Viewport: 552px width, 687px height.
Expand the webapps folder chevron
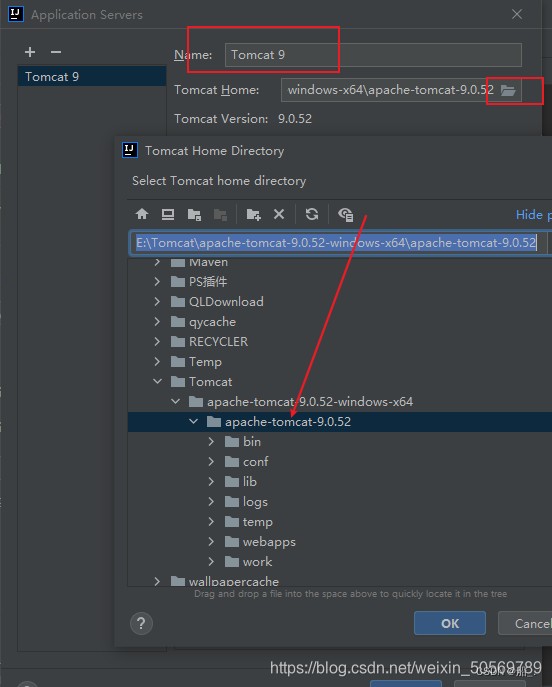point(211,542)
